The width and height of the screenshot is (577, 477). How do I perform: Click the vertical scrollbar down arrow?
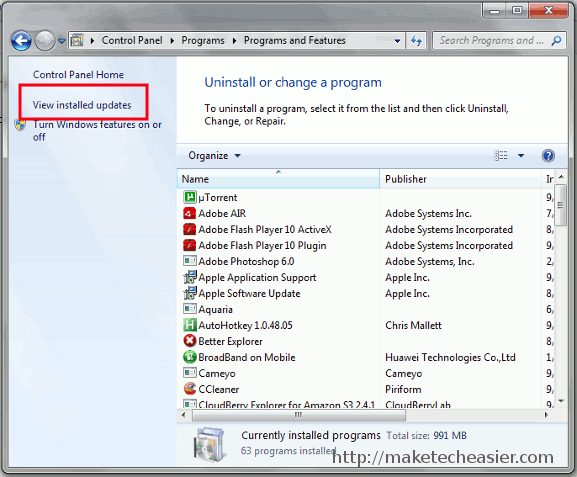(561, 401)
